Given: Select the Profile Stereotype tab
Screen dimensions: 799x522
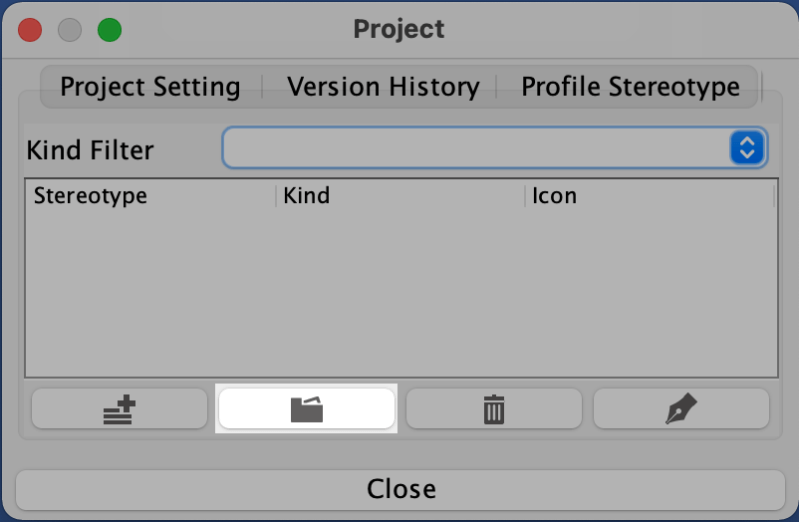Looking at the screenshot, I should click(x=630, y=87).
